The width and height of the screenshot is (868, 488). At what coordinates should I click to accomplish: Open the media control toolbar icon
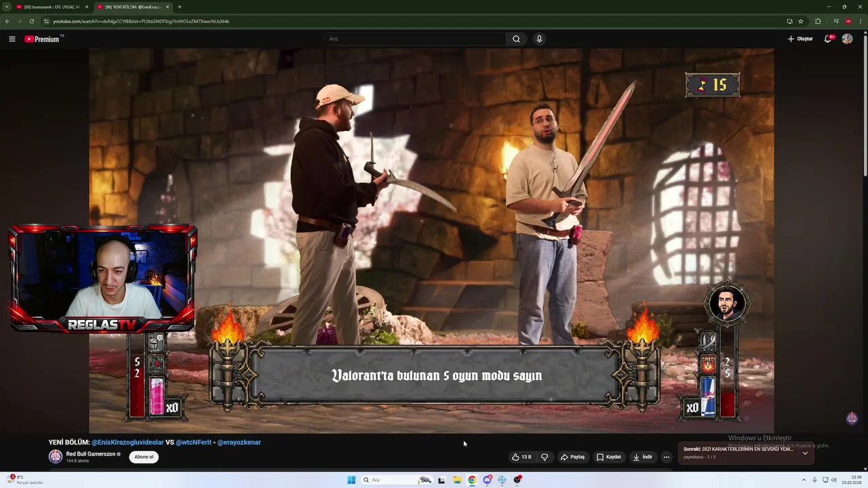click(x=836, y=21)
